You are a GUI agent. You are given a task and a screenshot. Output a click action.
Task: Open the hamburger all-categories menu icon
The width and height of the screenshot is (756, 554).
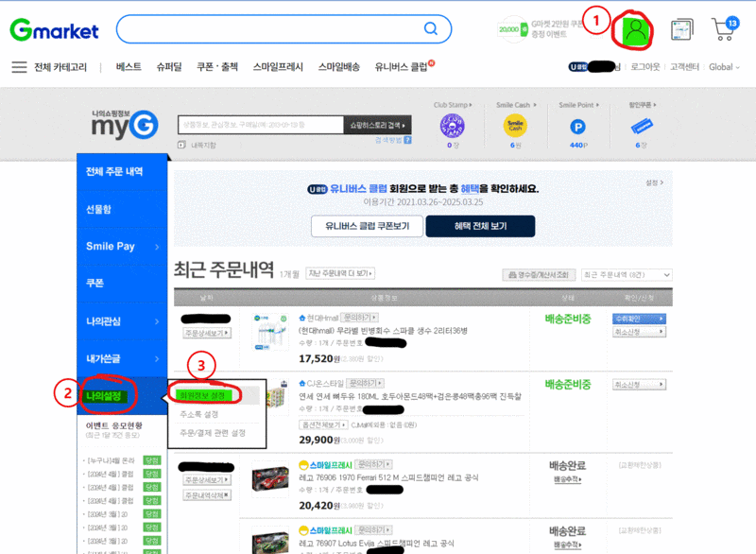(x=19, y=67)
